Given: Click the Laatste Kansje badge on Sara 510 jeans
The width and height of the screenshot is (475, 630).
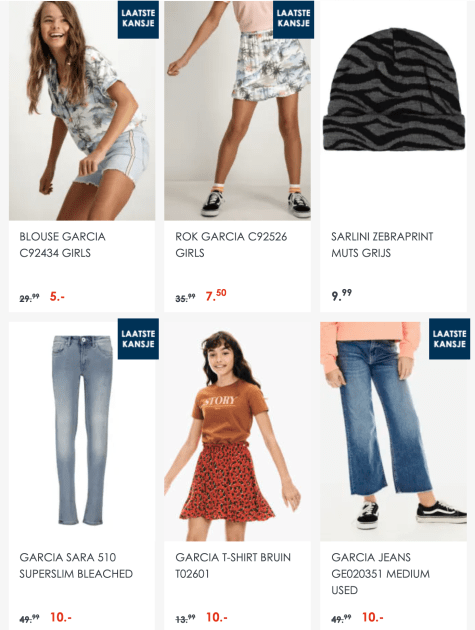Looking at the screenshot, I should click(x=138, y=339).
